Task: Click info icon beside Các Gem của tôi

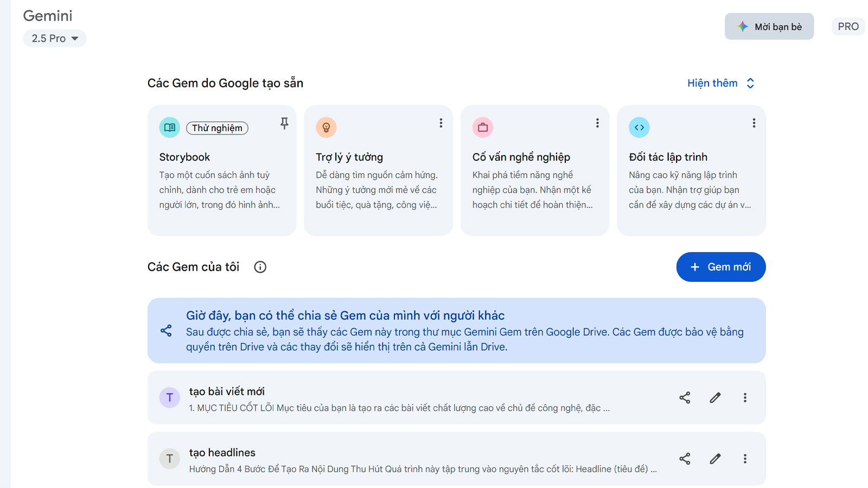Action: (260, 267)
